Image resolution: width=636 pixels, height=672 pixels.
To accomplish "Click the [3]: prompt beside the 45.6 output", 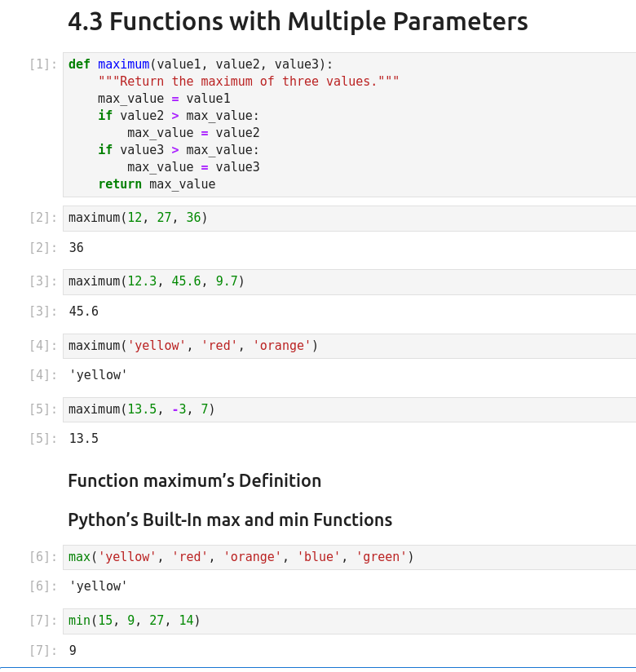I will pyautogui.click(x=42, y=312).
